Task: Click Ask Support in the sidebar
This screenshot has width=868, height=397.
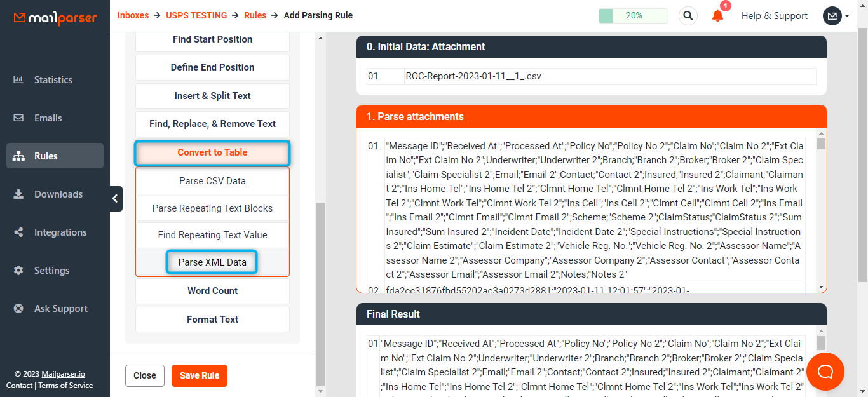Action: coord(61,309)
